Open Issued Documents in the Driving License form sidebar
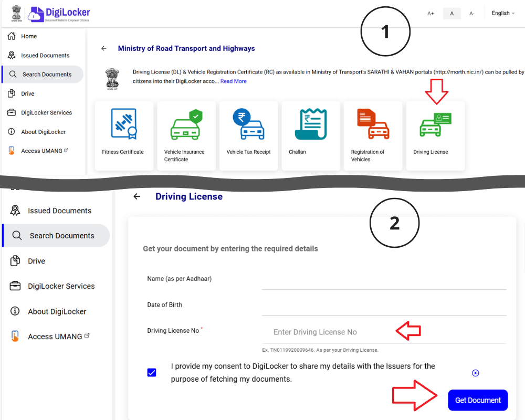The width and height of the screenshot is (525, 420). point(51,211)
